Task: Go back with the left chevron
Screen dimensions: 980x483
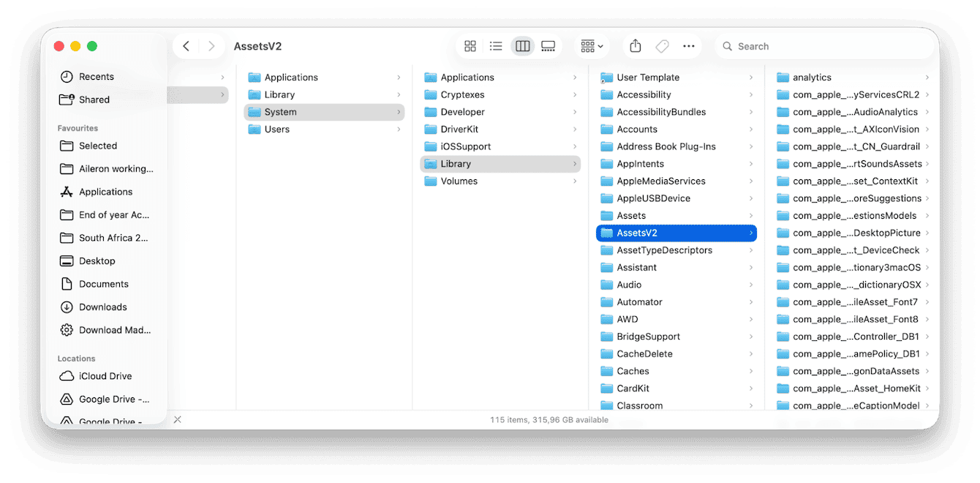Action: 186,46
